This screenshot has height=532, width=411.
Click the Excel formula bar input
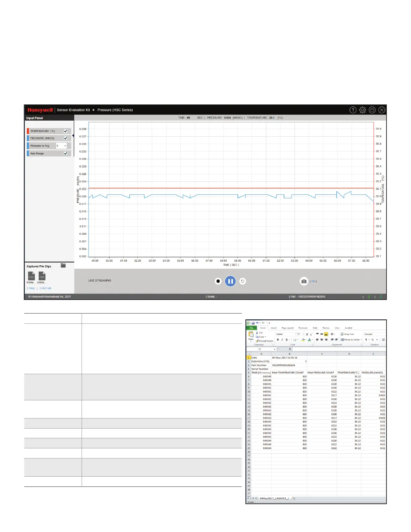pos(339,349)
